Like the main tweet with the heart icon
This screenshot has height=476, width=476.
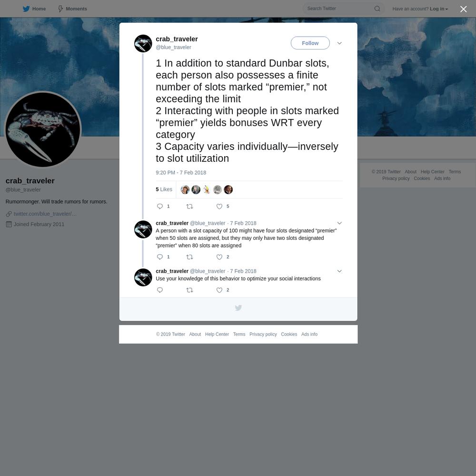[219, 207]
